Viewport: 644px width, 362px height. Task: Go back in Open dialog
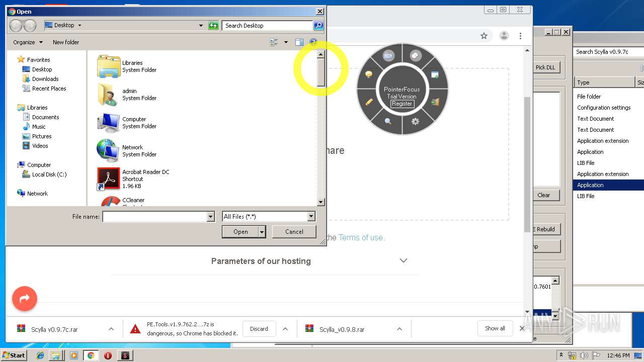click(16, 26)
